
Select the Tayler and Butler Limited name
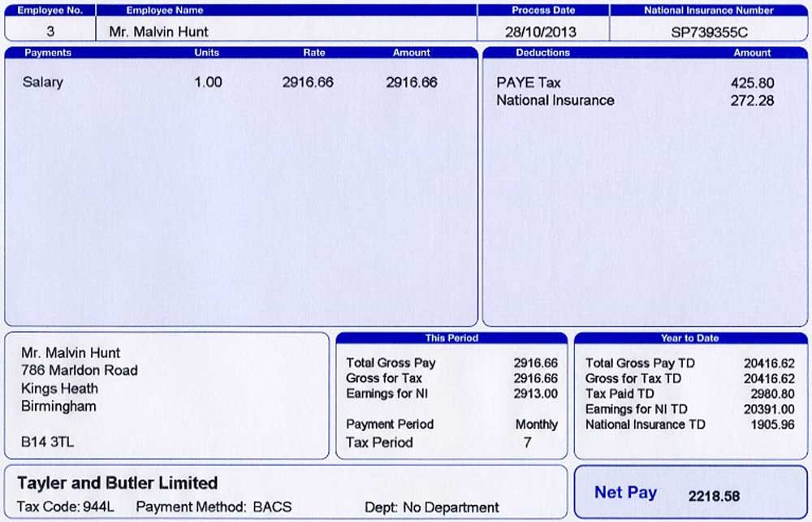click(x=118, y=483)
